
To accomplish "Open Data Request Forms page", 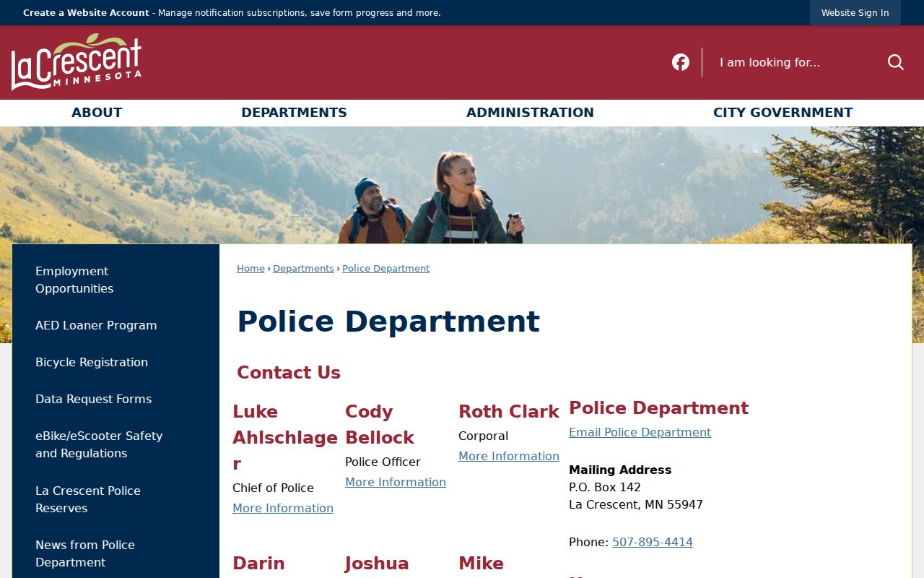I will [94, 399].
